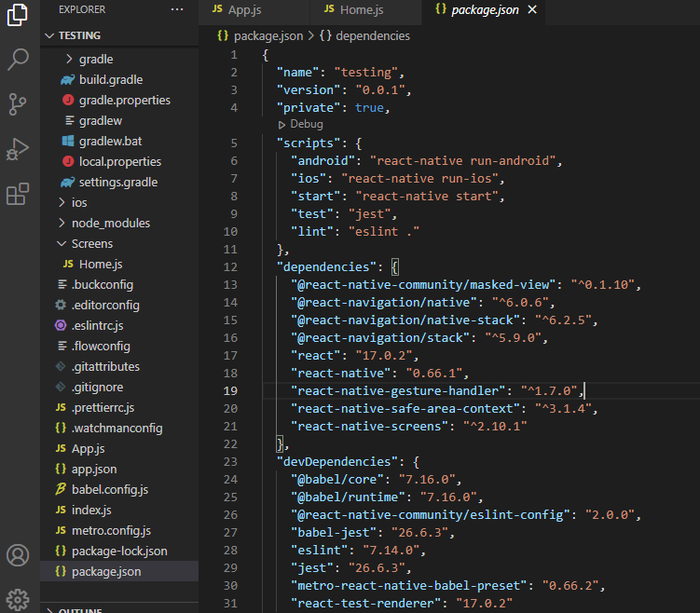The width and height of the screenshot is (700, 613).
Task: Click the "testing" name value
Action: click(x=366, y=73)
